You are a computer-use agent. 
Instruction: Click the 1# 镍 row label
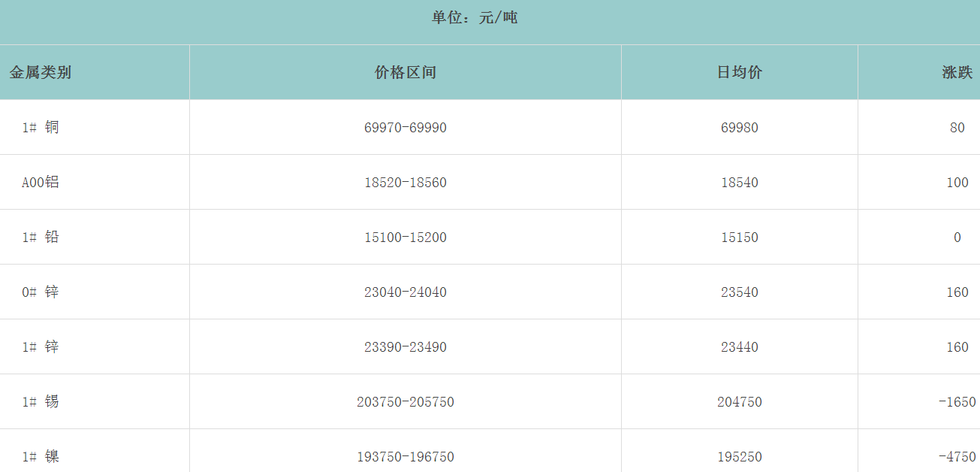tap(41, 457)
